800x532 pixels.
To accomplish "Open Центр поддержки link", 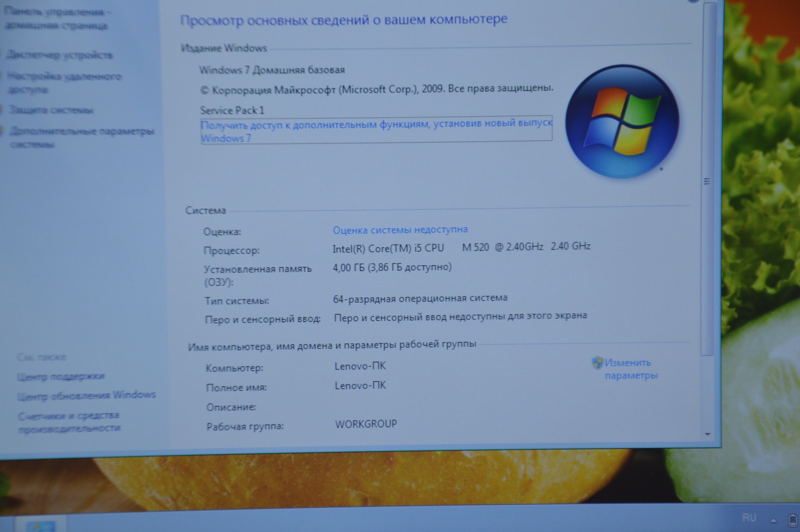I will pos(61,376).
